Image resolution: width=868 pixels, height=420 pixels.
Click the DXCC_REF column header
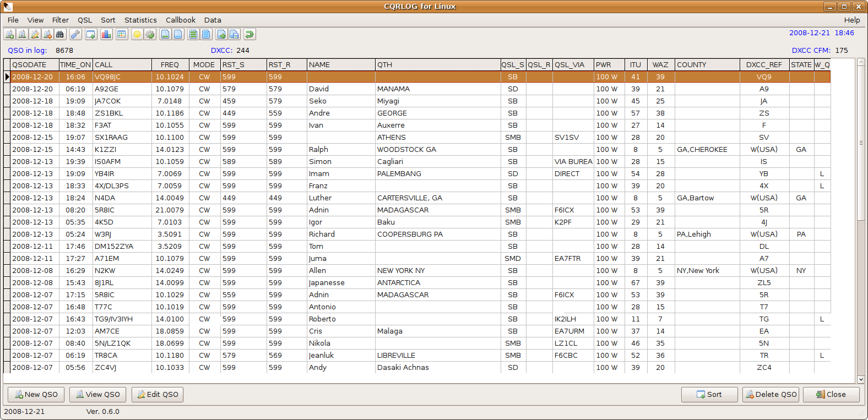tap(764, 64)
